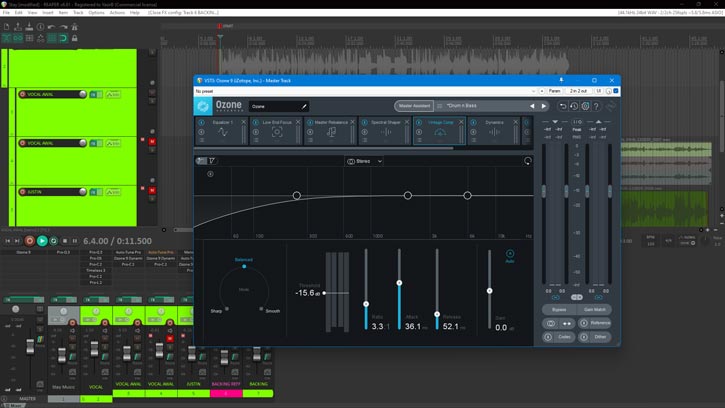The image size is (725, 408).
Task: Remove the Dynamics module
Action: pyautogui.click(x=516, y=122)
